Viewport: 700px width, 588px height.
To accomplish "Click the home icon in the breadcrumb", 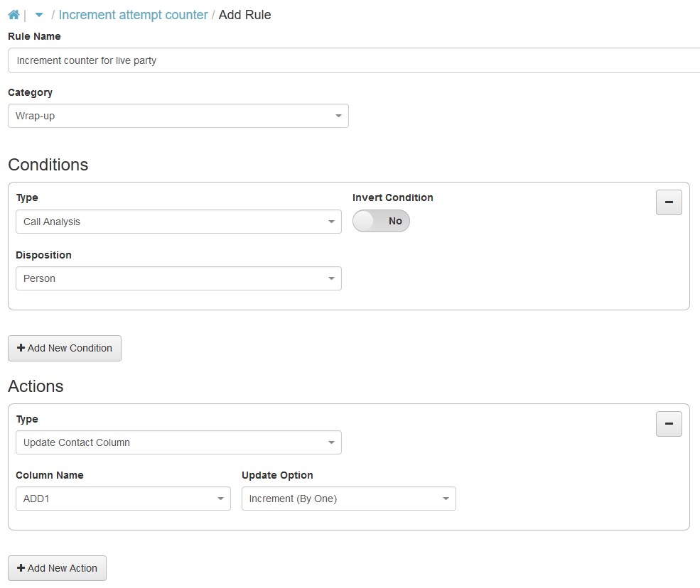I will coord(14,15).
